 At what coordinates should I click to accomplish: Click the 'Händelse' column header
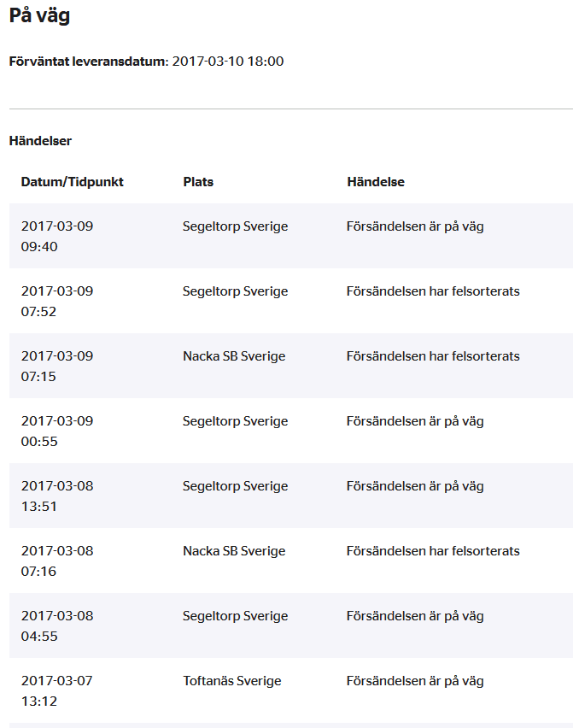point(376,181)
